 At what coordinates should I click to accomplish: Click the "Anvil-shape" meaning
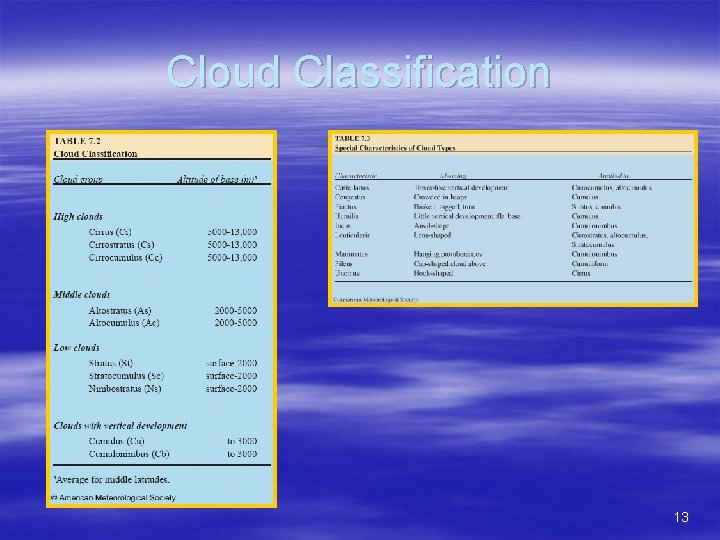(432, 225)
